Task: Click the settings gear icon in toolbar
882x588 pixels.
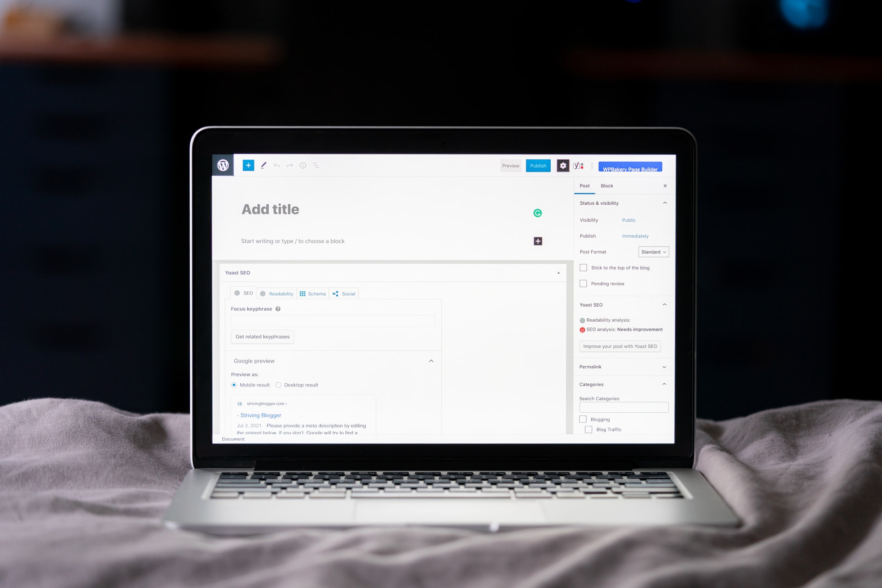Action: 563,165
